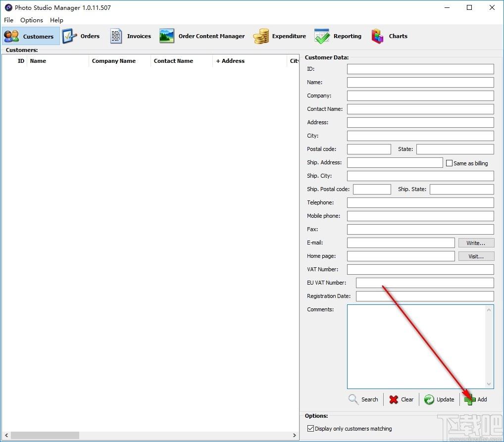This screenshot has width=504, height=442.
Task: Open Order Content Manager picture icon
Action: (x=167, y=36)
